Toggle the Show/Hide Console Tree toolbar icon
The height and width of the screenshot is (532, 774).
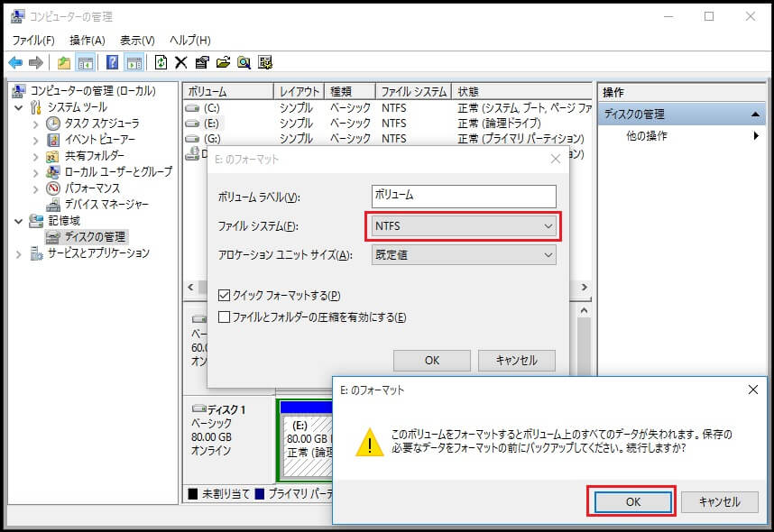coord(86,63)
